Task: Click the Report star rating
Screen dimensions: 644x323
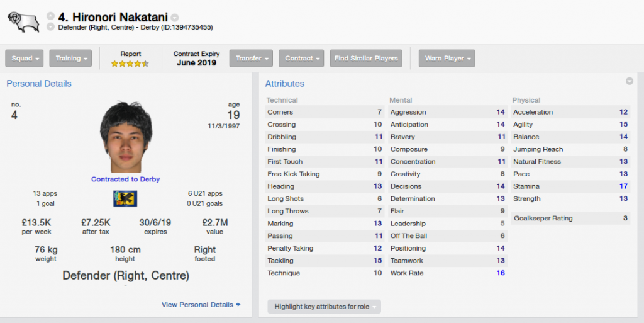Action: pos(130,64)
